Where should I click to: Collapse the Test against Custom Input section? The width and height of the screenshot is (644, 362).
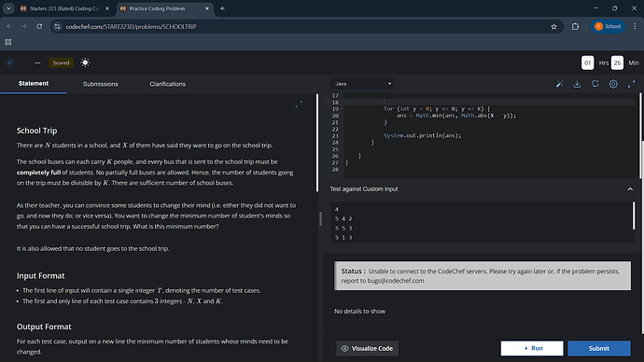click(630, 189)
